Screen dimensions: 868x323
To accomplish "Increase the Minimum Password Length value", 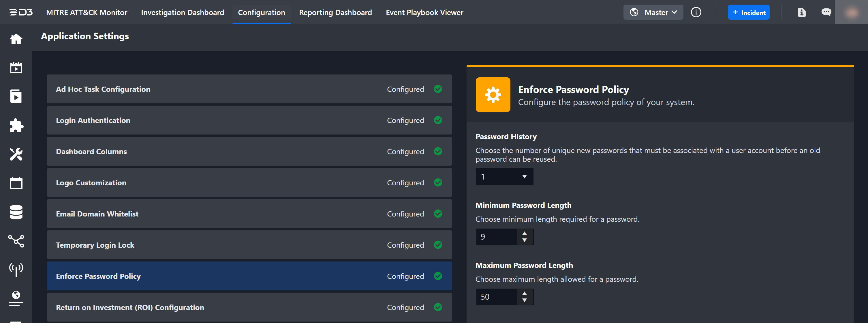I will (x=524, y=233).
